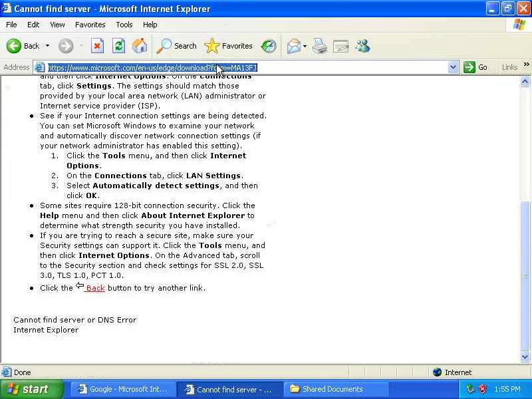Click the Mail envelope icon
Screen dimensions: 532x399
294,46
